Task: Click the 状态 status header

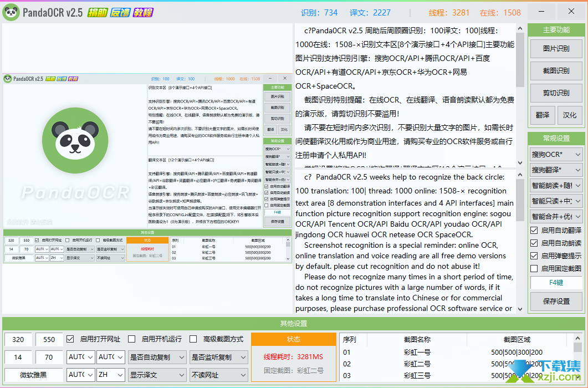Action: 294,339
